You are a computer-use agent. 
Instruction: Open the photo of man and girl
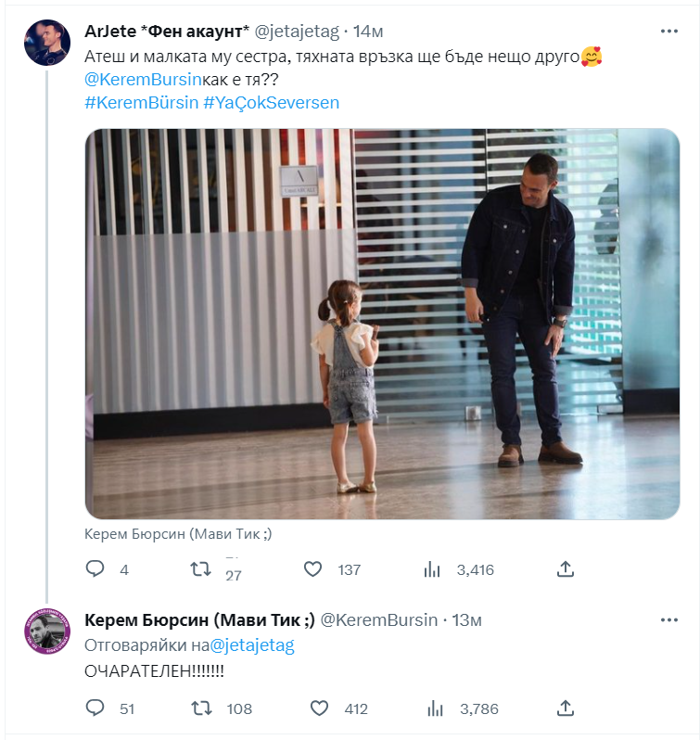click(x=382, y=323)
